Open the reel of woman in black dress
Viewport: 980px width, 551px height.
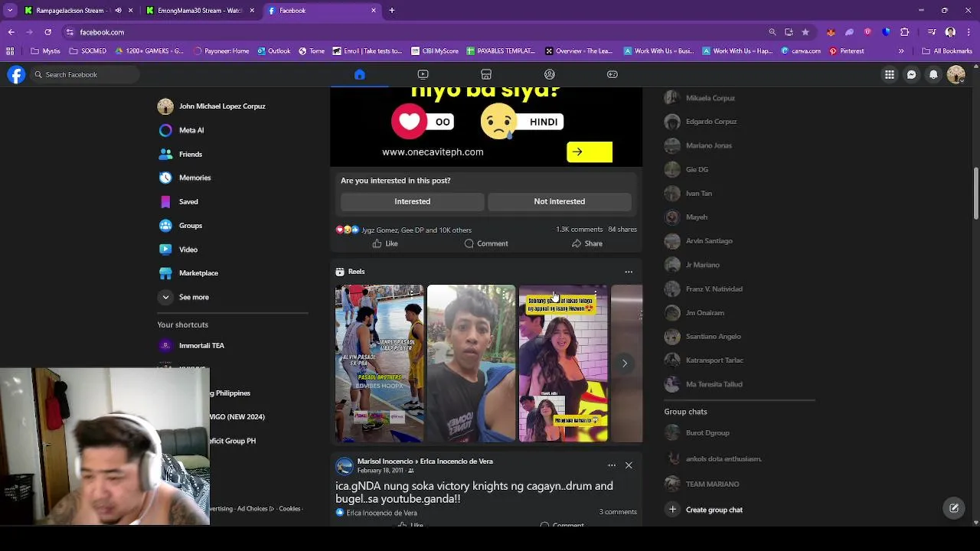563,364
